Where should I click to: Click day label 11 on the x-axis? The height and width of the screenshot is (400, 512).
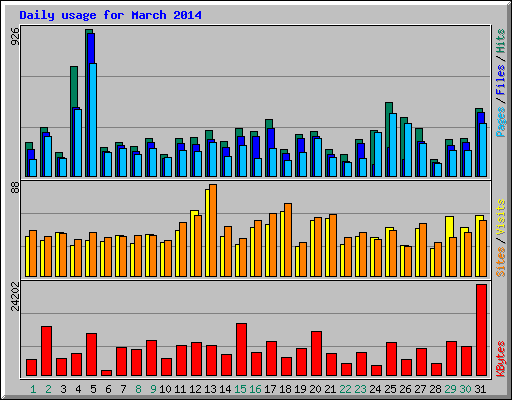pos(180,389)
